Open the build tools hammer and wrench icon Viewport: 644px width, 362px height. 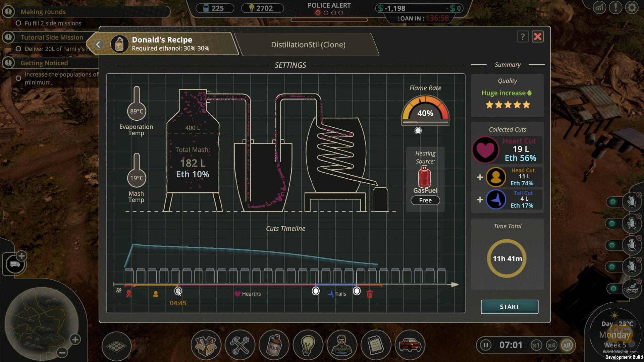point(240,345)
